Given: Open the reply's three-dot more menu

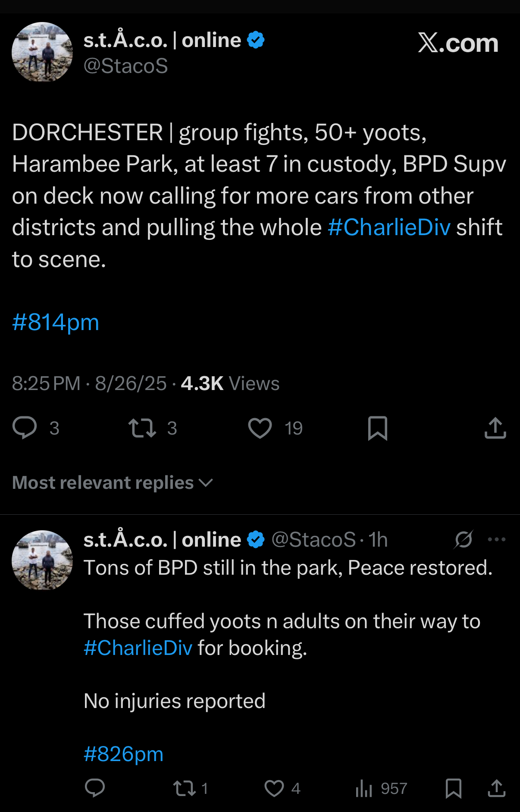Looking at the screenshot, I should [496, 539].
